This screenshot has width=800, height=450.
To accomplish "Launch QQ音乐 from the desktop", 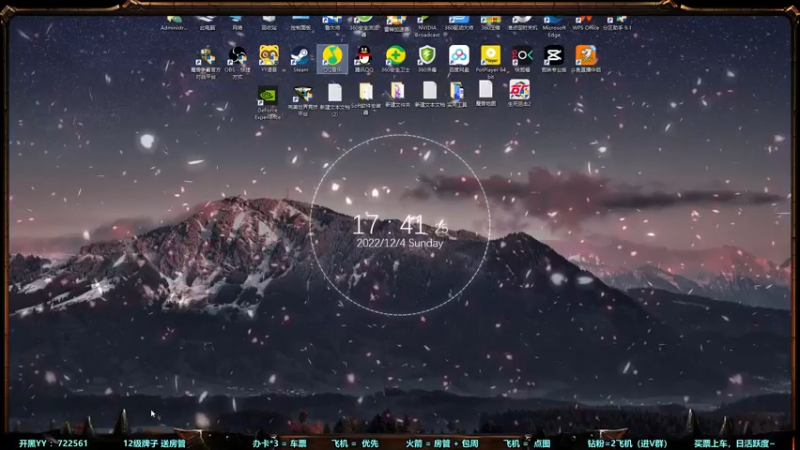I will coord(332,59).
